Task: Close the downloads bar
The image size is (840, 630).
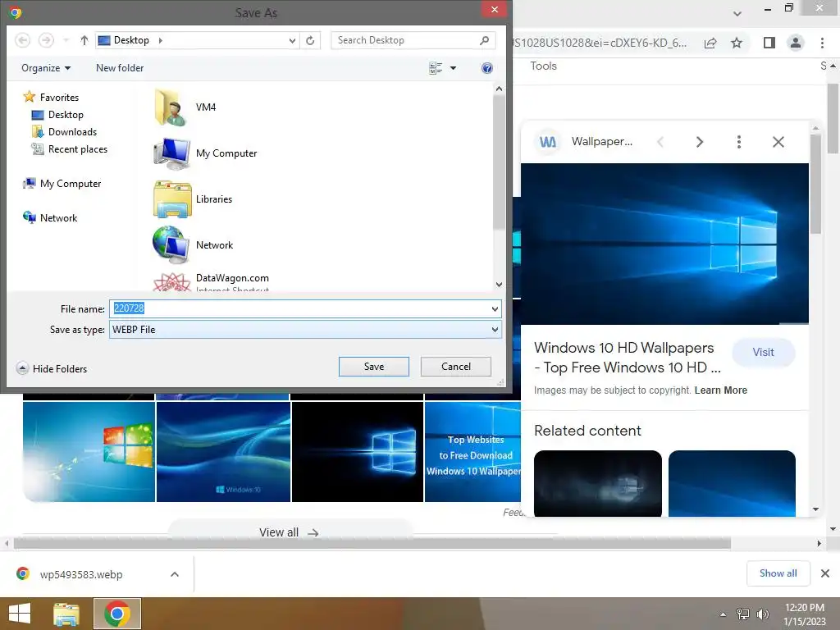Action: [825, 573]
